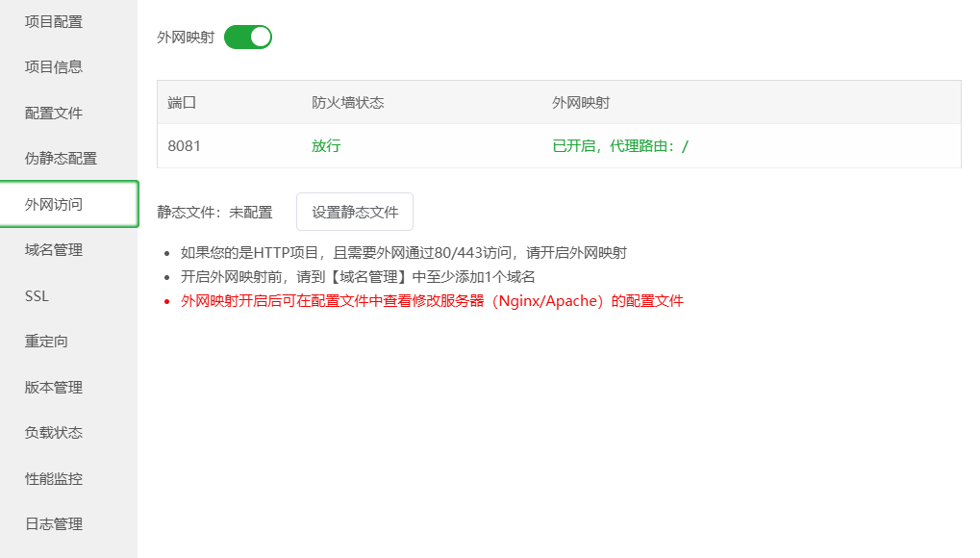Viewport: 980px width, 558px height.
Task: Open 域名管理 to manage domains
Action: 53,249
